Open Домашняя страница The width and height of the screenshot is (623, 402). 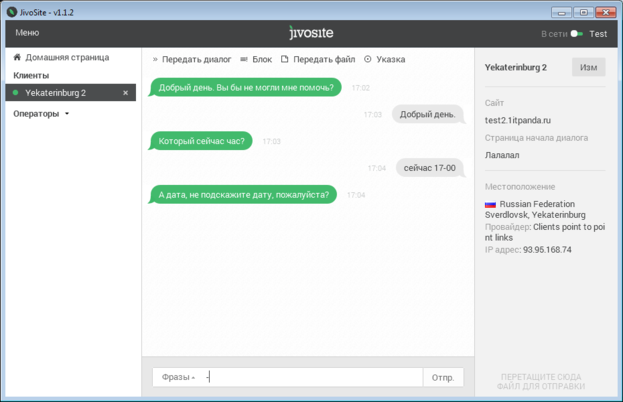67,58
